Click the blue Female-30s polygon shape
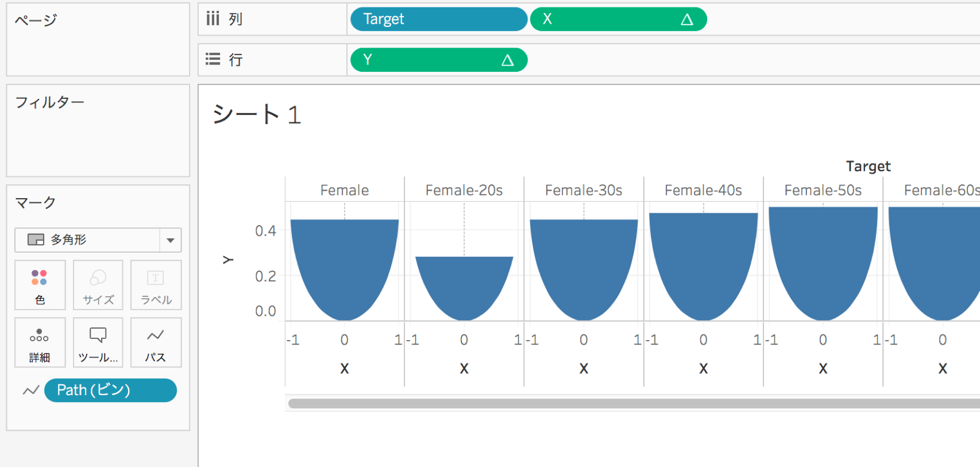 pos(584,264)
